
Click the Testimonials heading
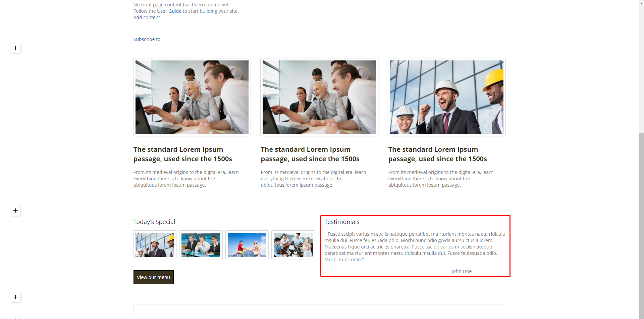click(x=342, y=222)
